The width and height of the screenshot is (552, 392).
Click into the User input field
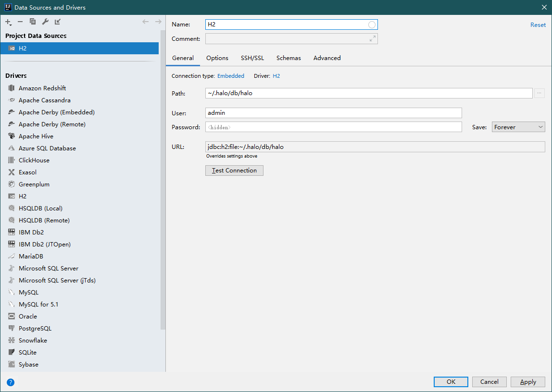tap(333, 113)
